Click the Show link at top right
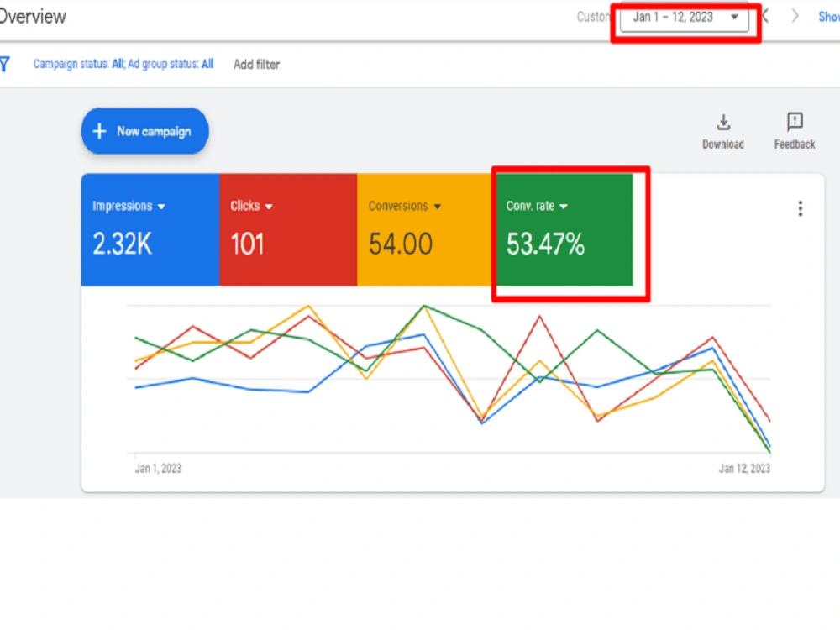 (x=829, y=17)
